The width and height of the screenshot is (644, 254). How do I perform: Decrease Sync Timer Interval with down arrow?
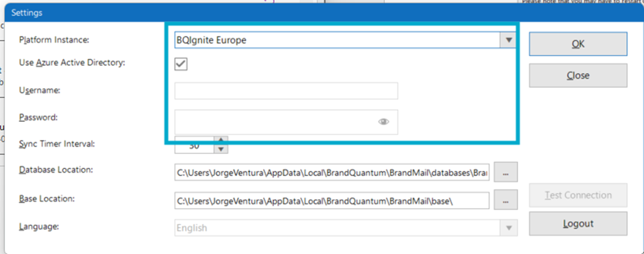point(221,149)
